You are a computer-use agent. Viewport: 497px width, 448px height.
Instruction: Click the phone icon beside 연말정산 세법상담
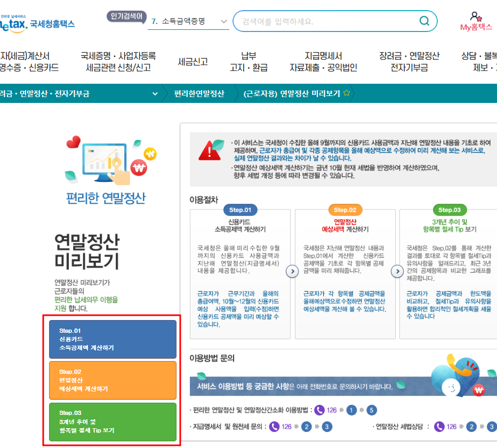pyautogui.click(x=440, y=426)
